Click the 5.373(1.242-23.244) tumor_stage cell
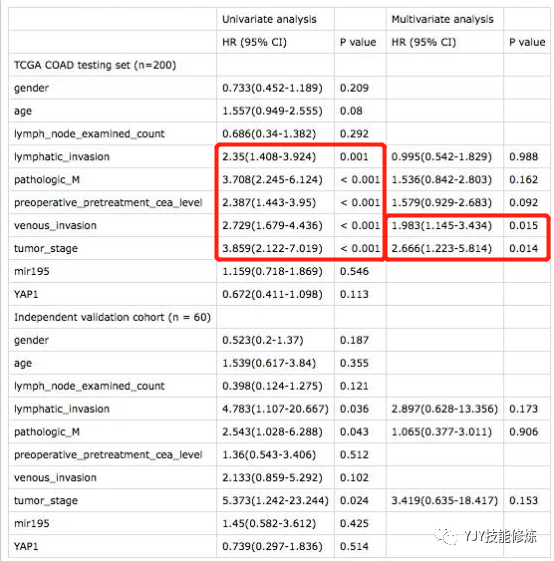Image resolution: width=554 pixels, height=561 pixels. [275, 501]
